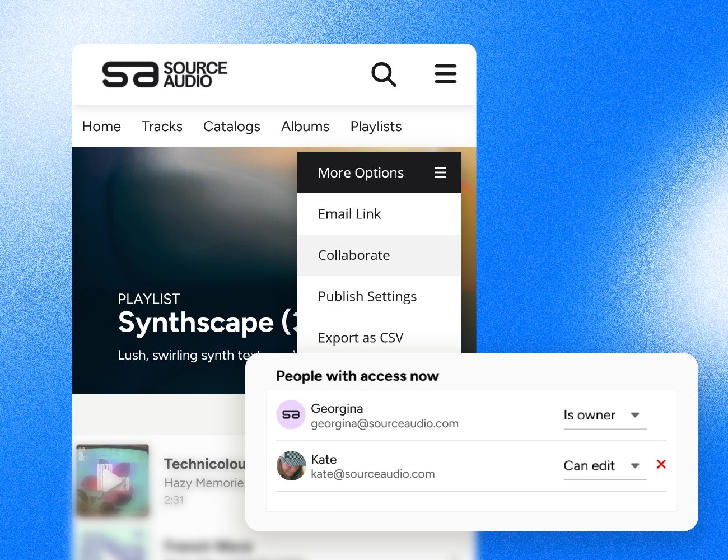This screenshot has width=728, height=560.
Task: Select the Collaborate menu option
Action: 379,255
